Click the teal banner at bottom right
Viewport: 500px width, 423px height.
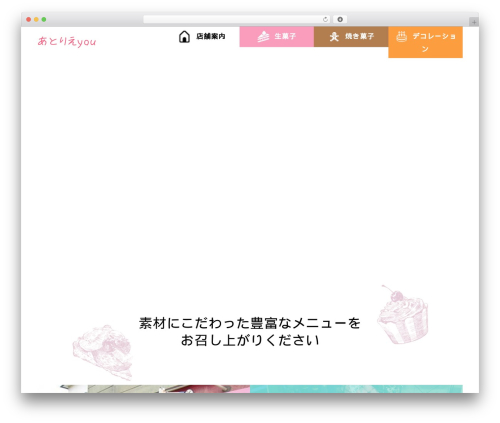pyautogui.click(x=356, y=389)
